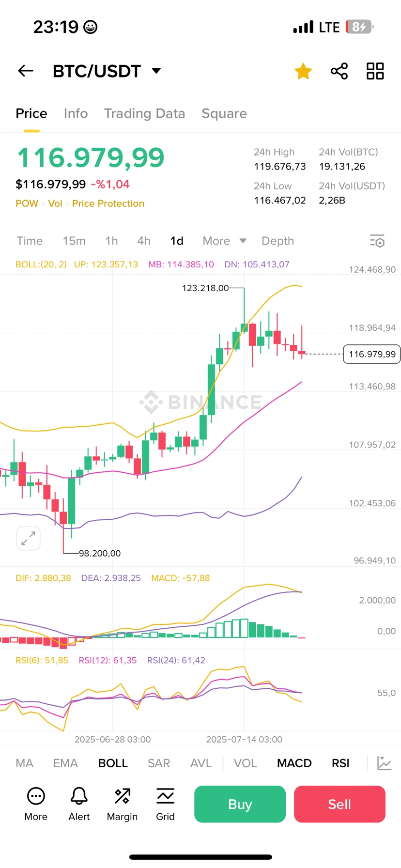This screenshot has height=868, width=401.
Task: Open the chart settings icon
Action: click(377, 241)
